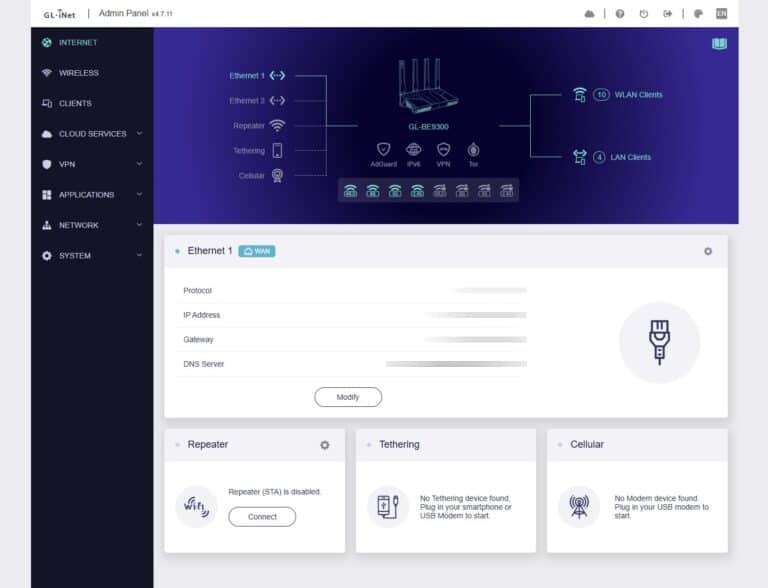Click the GL-BE9300 router image
This screenshot has width=768, height=588.
point(427,86)
